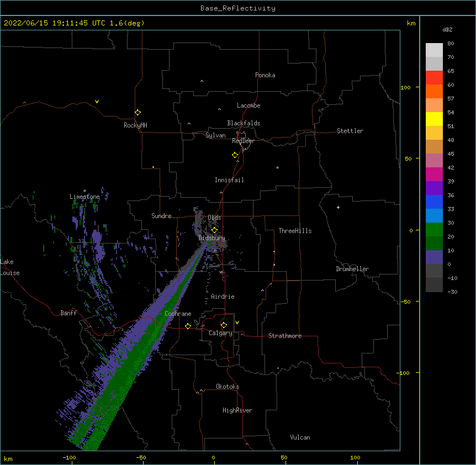The height and width of the screenshot is (465, 476).
Task: Click the Lake Louise label at left edge
Action: pyautogui.click(x=10, y=267)
